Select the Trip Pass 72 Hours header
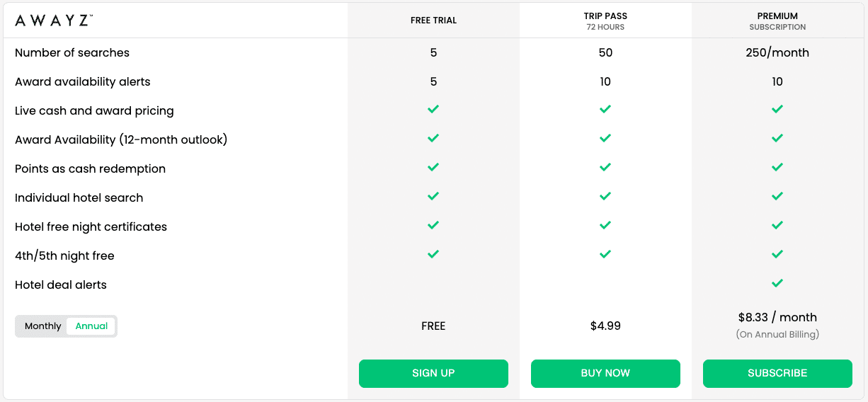 click(x=605, y=21)
